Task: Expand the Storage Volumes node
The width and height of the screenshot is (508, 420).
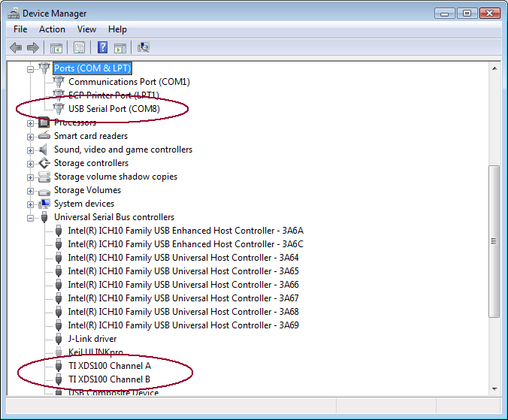Action: point(30,191)
